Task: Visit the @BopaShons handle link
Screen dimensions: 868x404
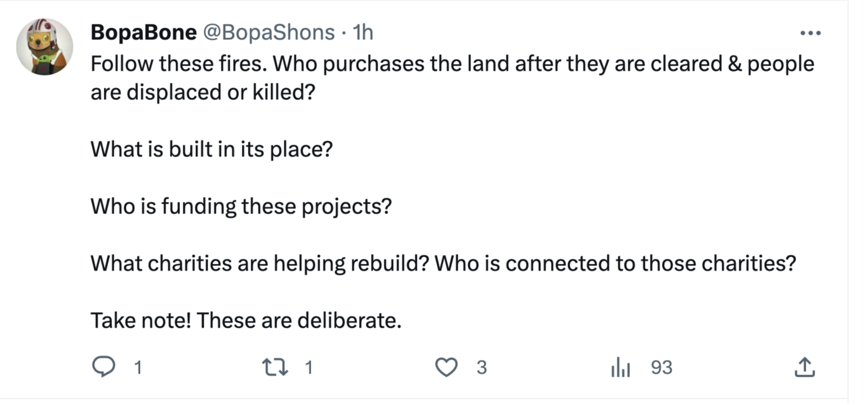Action: (x=269, y=33)
